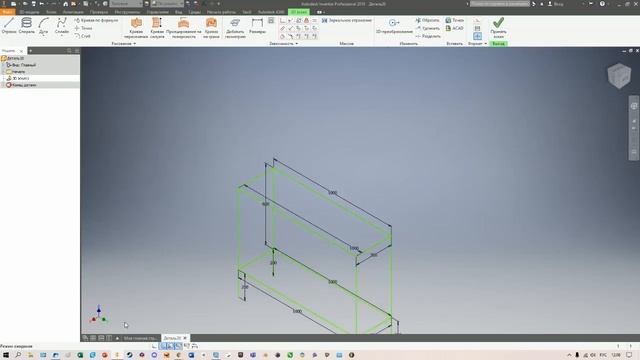
Task: Select Проецирование на поверхность tool
Action: [184, 28]
